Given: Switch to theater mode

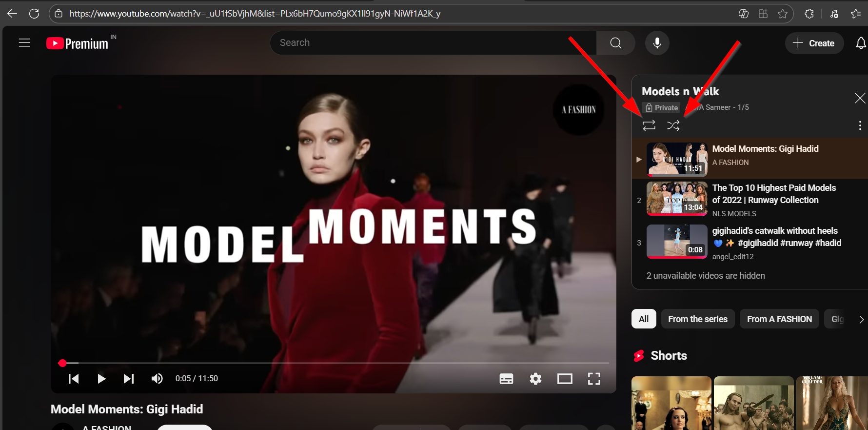Looking at the screenshot, I should (x=565, y=379).
